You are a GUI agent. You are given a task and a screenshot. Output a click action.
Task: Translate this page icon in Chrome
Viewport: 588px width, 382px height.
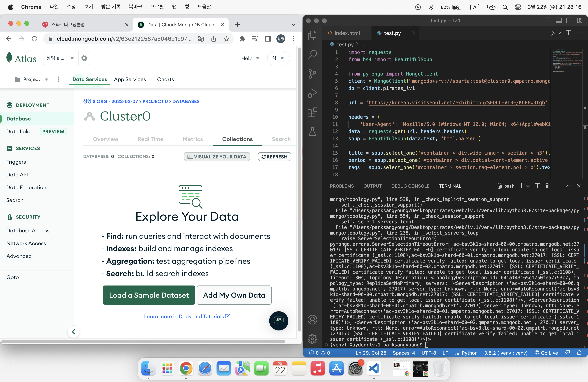(201, 39)
